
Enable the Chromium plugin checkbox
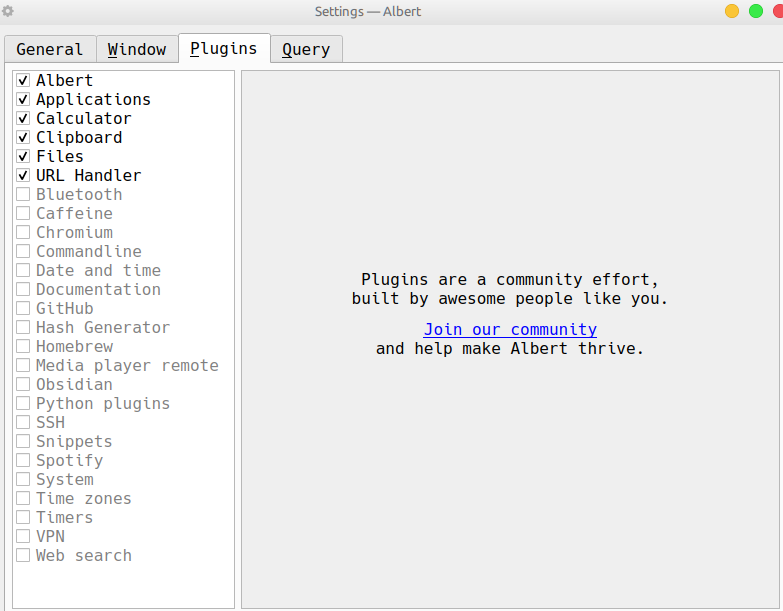[x=23, y=232]
